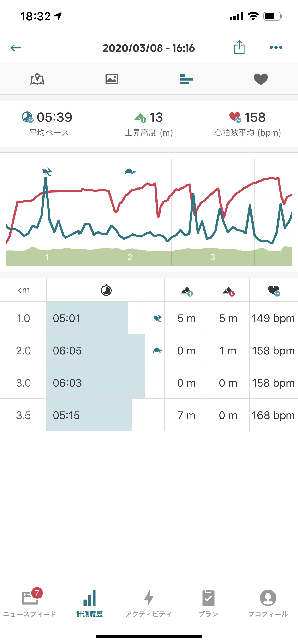Tap the stopwatch pace column header
298x644 pixels.
point(106,290)
